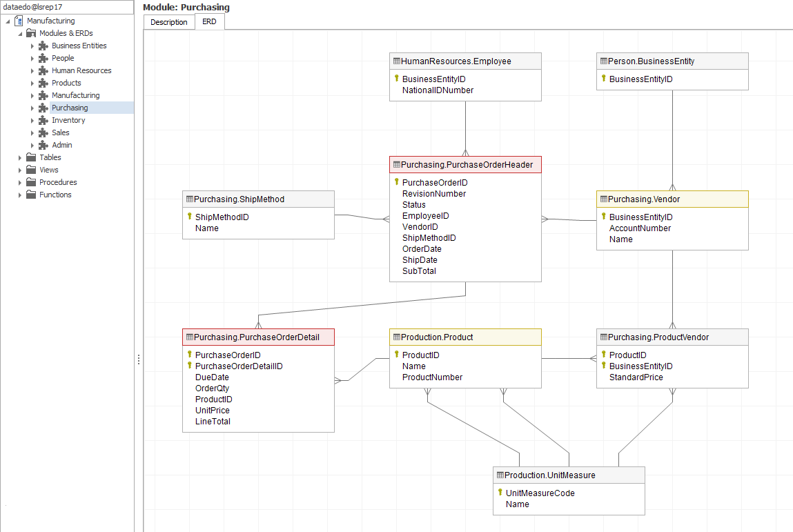Click the table icon on Purchasing.PurchaseOrderHeader
Screen dimensions: 793x532
pos(396,165)
